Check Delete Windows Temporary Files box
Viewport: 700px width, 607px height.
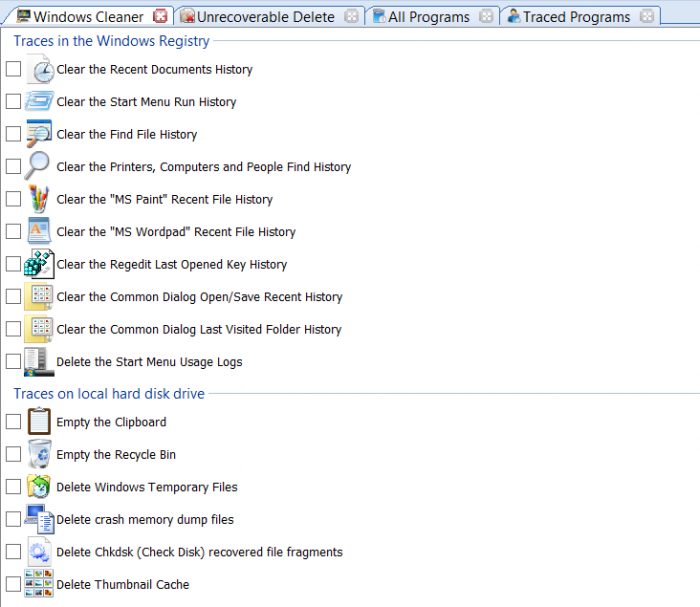pos(13,486)
